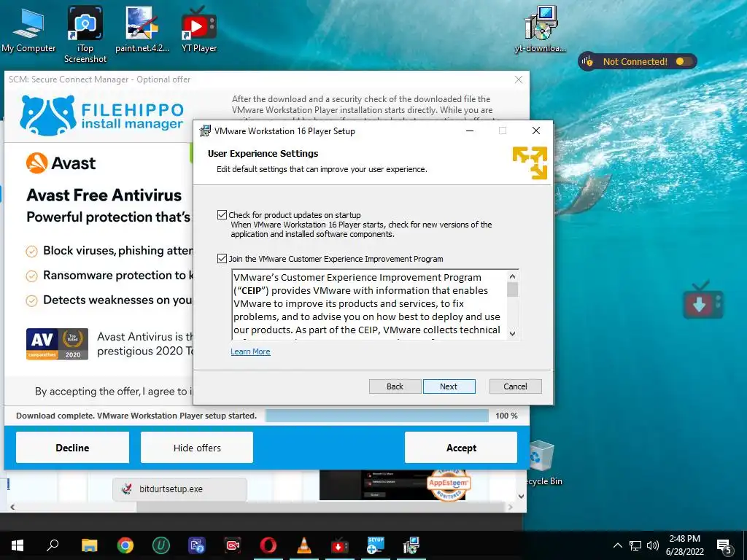
Task: Click Next in VMware setup
Action: [449, 386]
